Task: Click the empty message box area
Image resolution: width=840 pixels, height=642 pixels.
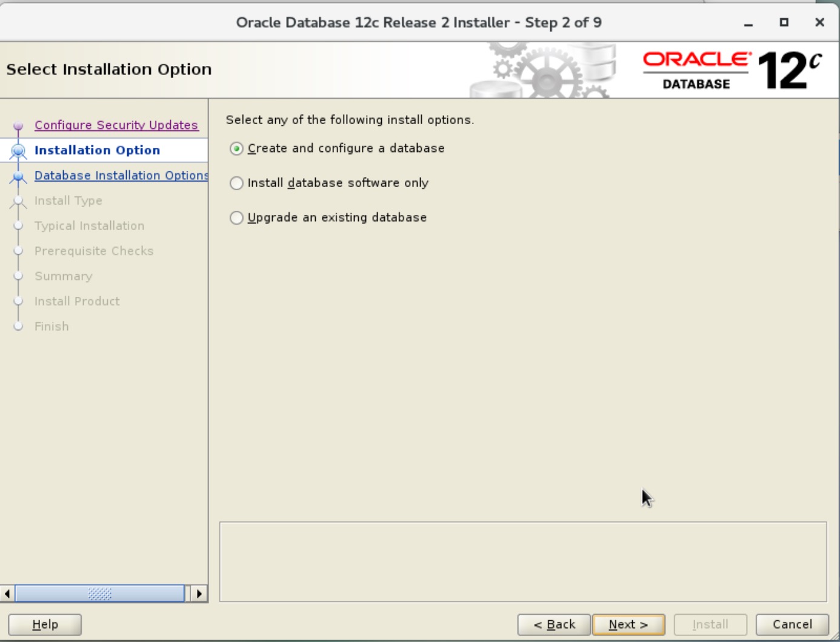Action: point(523,562)
